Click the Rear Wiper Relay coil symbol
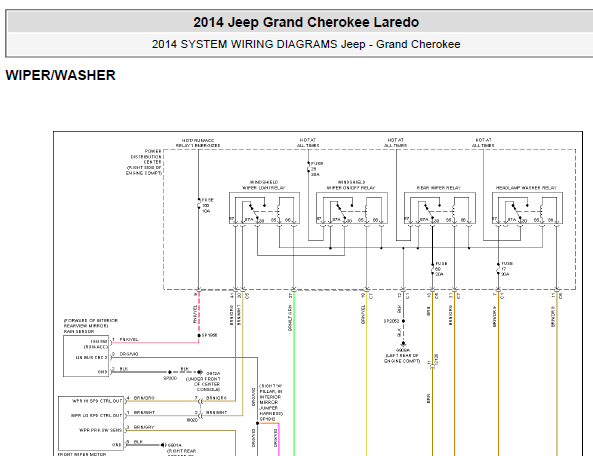Viewport: 593px width, 456px height. point(454,211)
